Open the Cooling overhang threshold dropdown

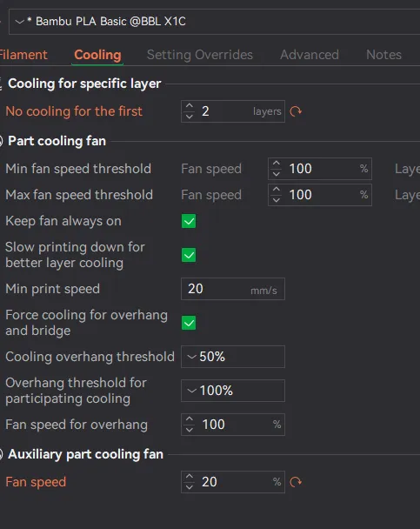(233, 357)
